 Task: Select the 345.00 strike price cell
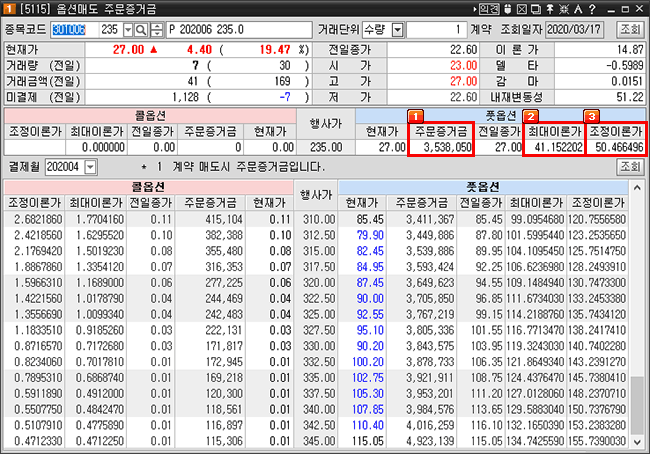(318, 441)
